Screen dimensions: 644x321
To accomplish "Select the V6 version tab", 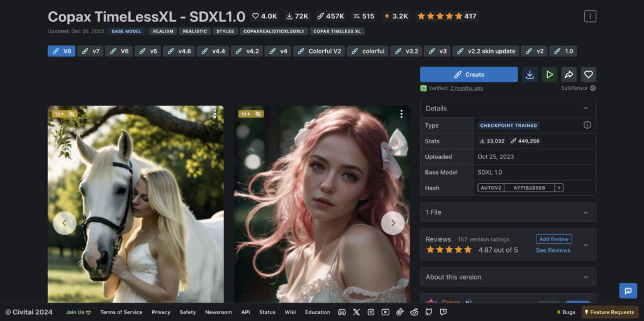I will click(x=119, y=52).
